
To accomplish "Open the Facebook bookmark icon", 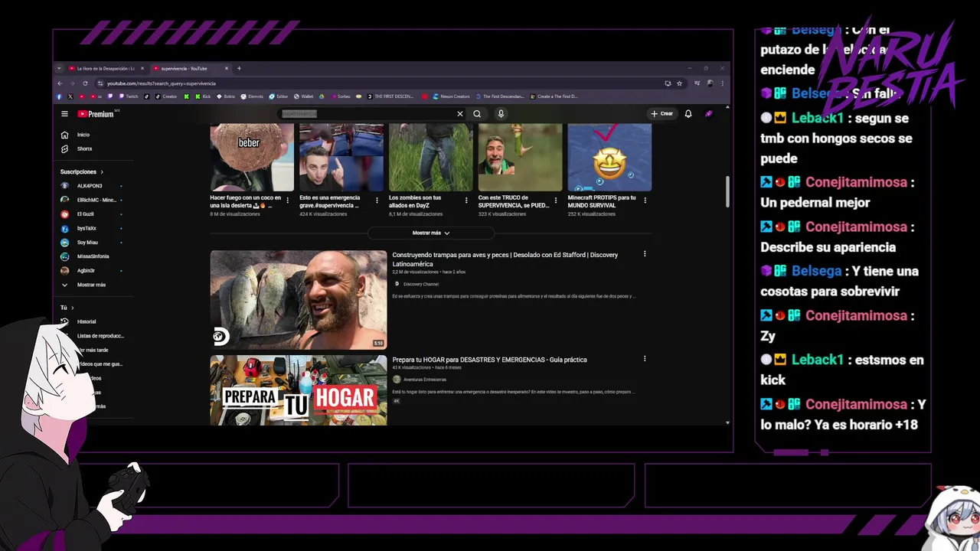I will tap(60, 96).
